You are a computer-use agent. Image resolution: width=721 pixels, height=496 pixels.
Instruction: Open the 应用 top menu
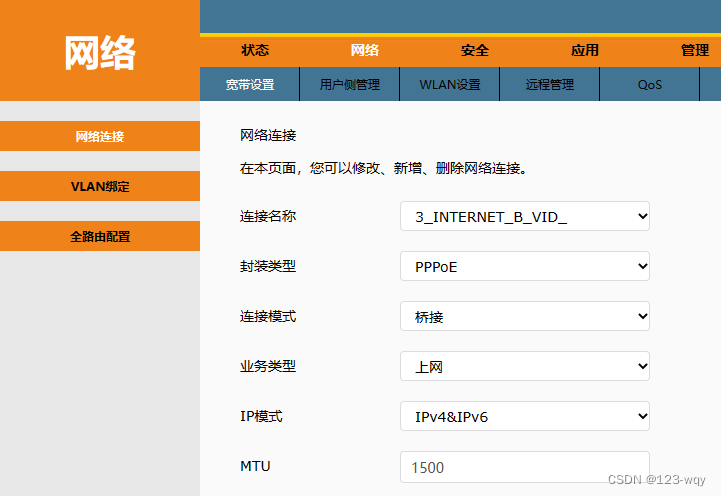point(584,50)
